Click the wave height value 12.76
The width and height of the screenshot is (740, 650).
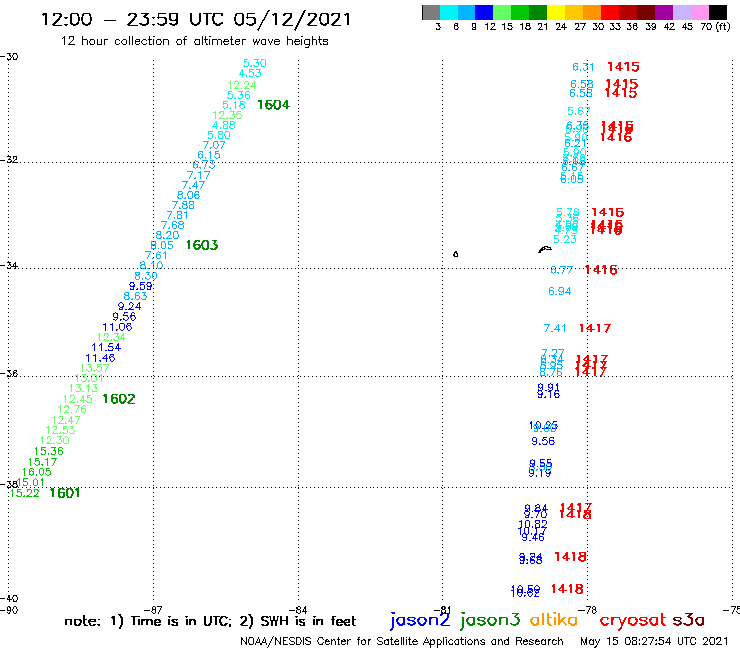[x=72, y=409]
